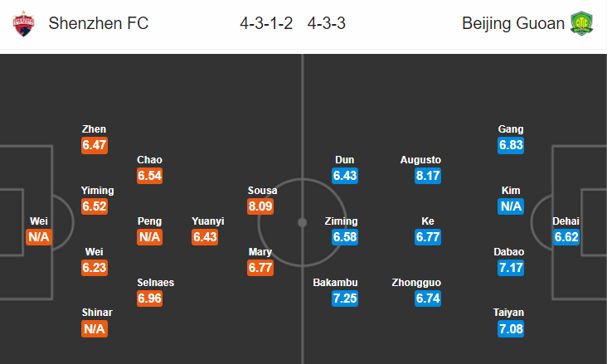Click Zhen's 6.47 rating badge
Image resolution: width=607 pixels, height=364 pixels.
point(95,145)
